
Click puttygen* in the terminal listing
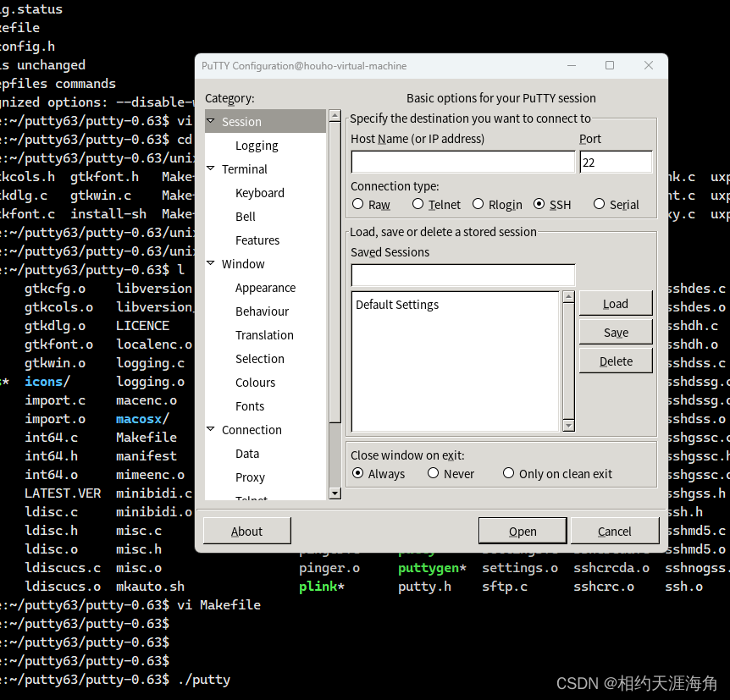(432, 568)
